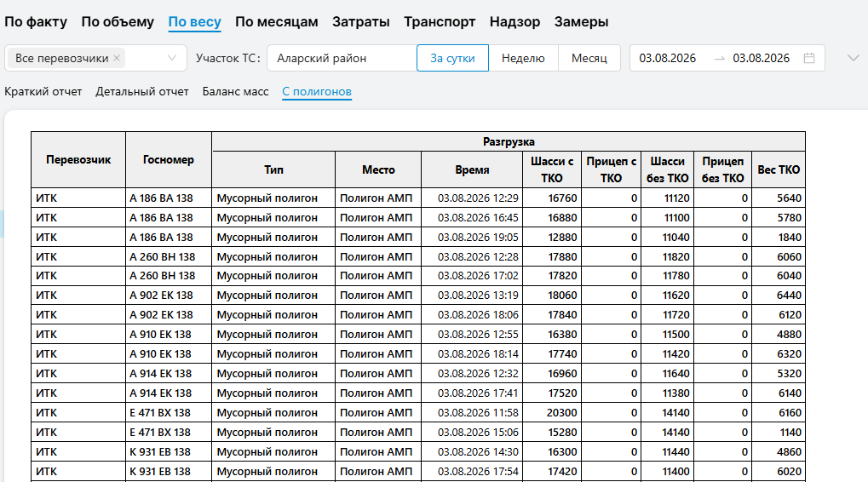Expand the chevron at far right of filters
Viewport: 868px width, 482px height.
coord(853,58)
